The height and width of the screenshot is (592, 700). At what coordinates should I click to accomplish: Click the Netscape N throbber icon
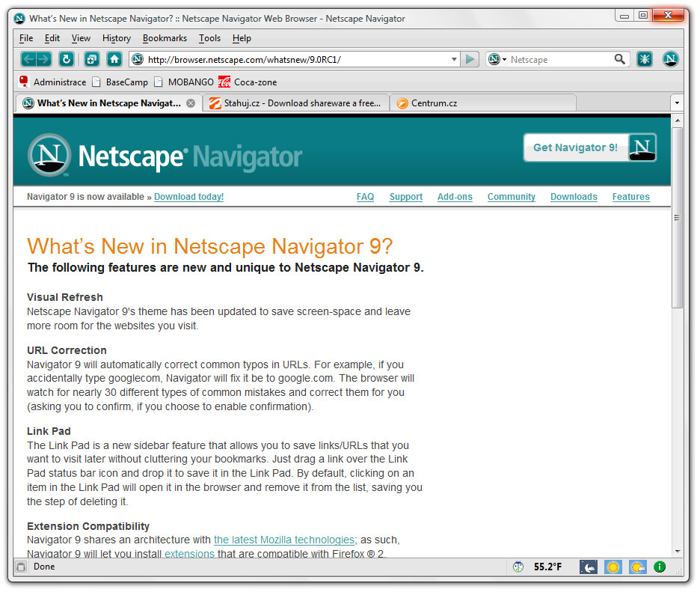tap(670, 59)
